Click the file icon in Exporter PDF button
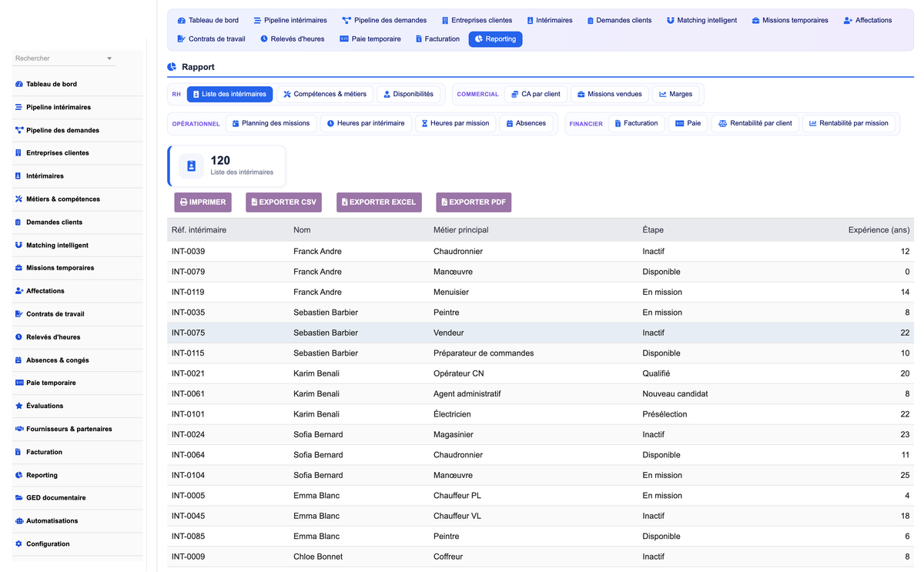 click(444, 202)
